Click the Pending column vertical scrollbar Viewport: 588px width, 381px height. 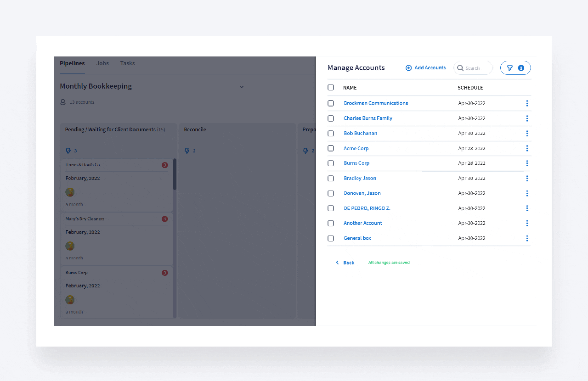[175, 174]
